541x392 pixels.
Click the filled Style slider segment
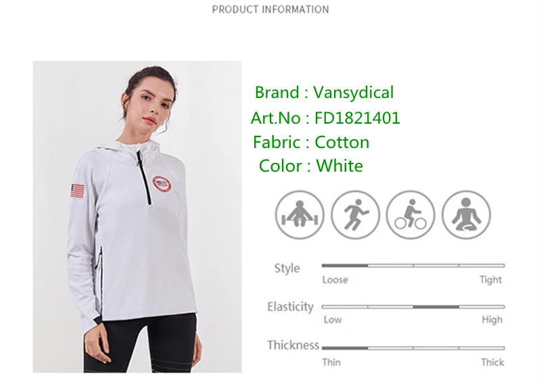[345, 266]
